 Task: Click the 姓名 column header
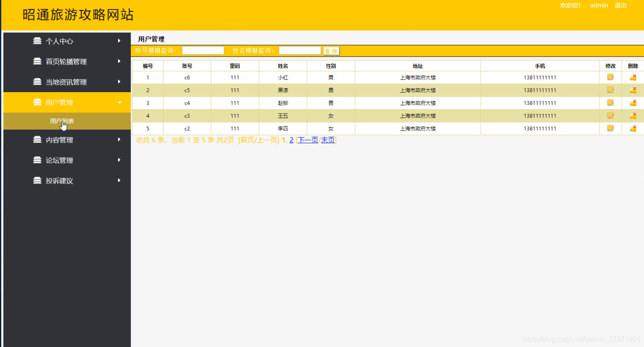coord(283,66)
